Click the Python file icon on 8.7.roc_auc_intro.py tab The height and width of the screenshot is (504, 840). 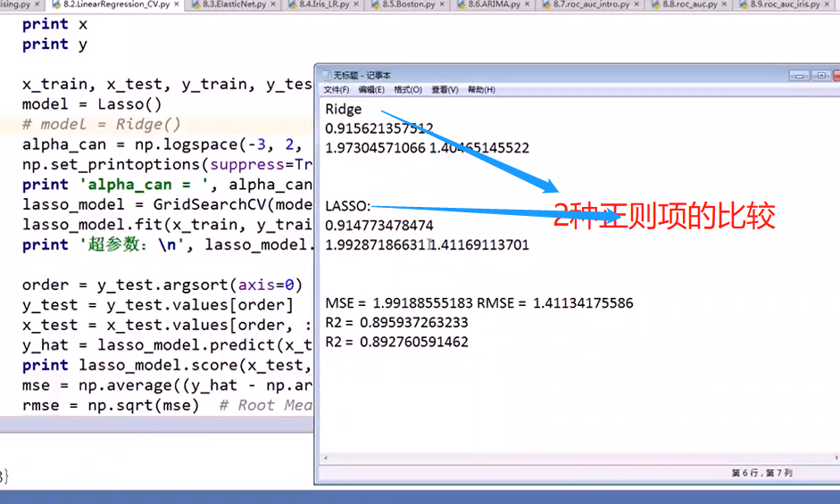[x=547, y=4]
